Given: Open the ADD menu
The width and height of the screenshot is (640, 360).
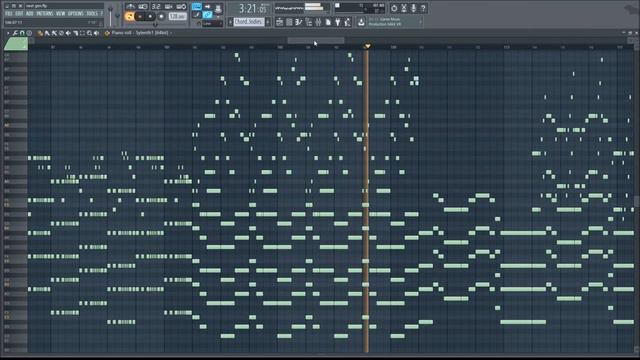Looking at the screenshot, I should click(x=30, y=13).
